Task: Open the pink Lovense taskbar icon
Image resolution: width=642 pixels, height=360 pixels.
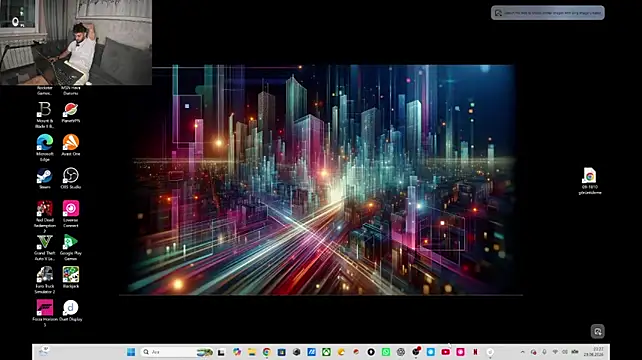Action: [460, 352]
